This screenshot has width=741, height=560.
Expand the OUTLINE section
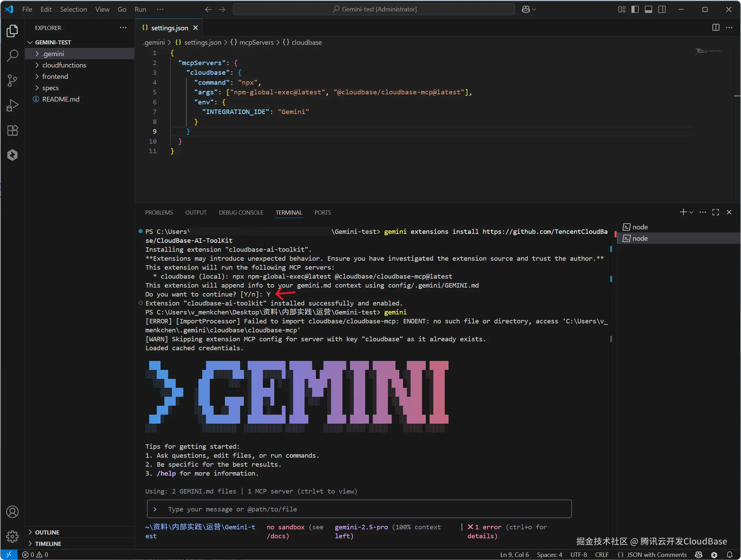(x=47, y=532)
